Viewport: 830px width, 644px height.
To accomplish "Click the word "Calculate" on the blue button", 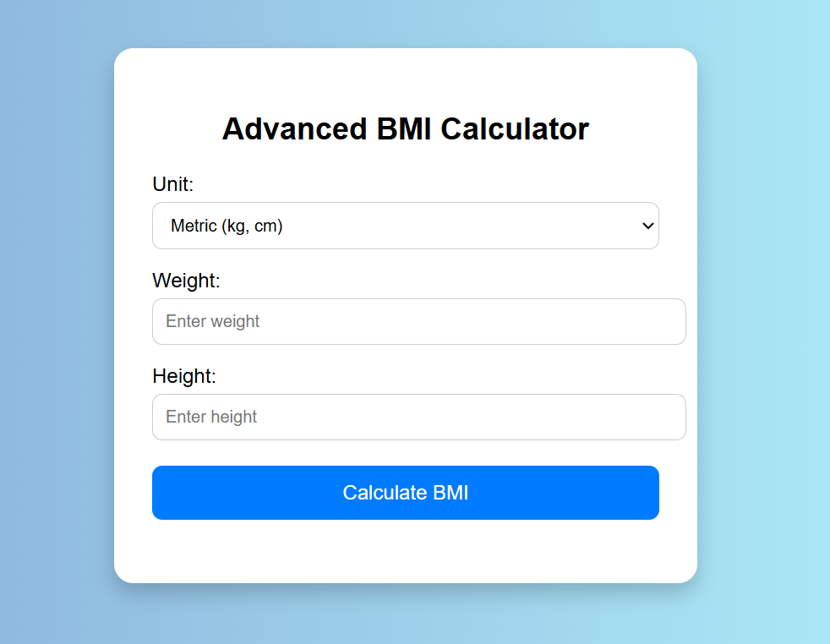I will tap(385, 493).
